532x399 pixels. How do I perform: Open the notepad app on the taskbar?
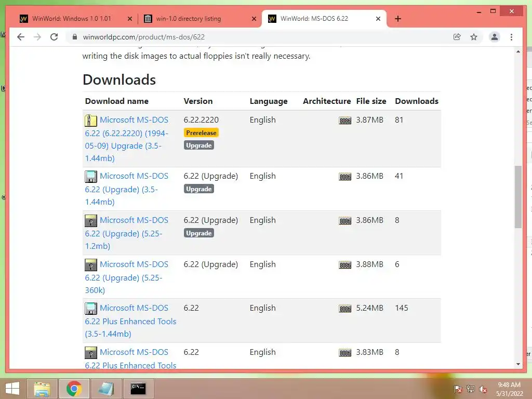pos(106,389)
